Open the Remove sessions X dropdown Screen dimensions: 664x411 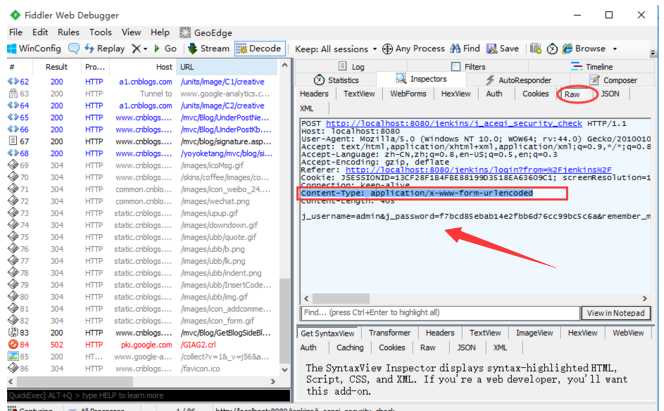pyautogui.click(x=139, y=49)
